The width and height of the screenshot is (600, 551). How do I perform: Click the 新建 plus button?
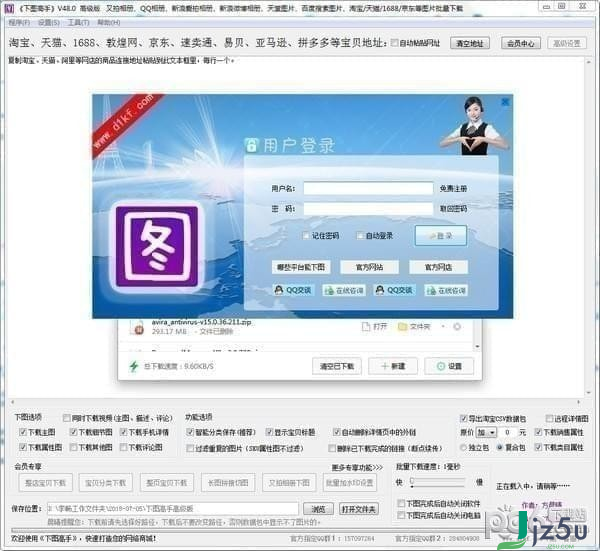(393, 366)
